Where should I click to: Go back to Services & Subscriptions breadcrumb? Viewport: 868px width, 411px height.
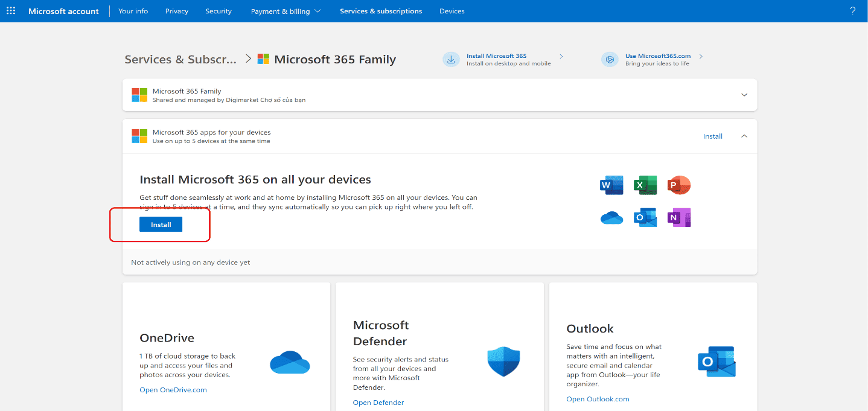coord(181,59)
